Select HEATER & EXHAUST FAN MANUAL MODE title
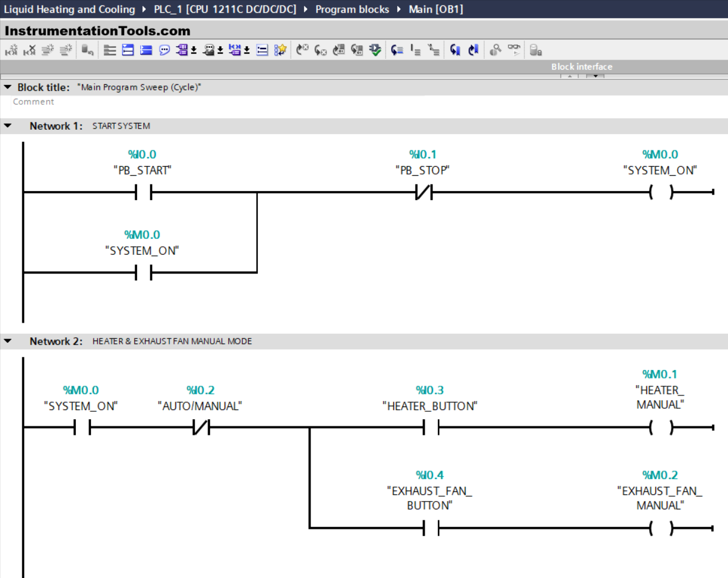 pyautogui.click(x=172, y=341)
